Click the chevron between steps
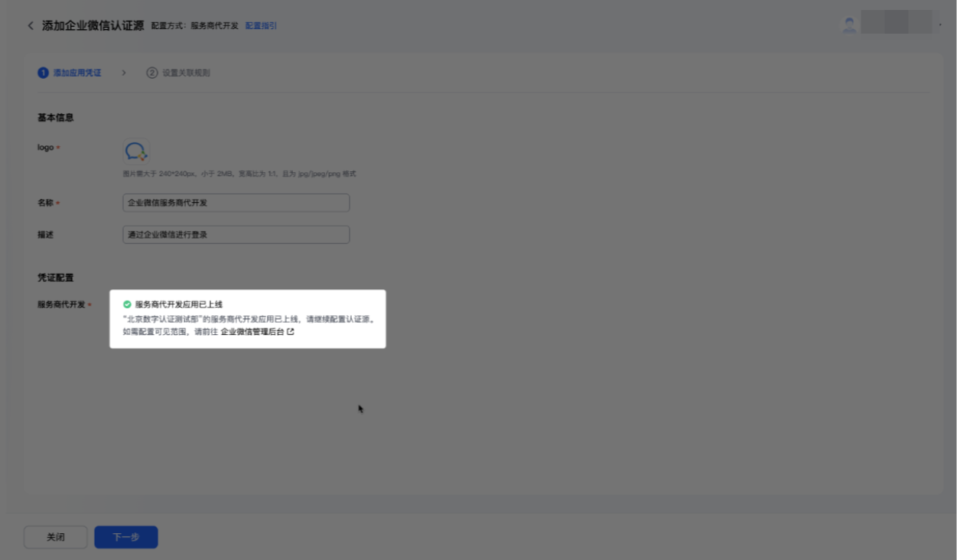This screenshot has height=560, width=957. click(x=124, y=73)
